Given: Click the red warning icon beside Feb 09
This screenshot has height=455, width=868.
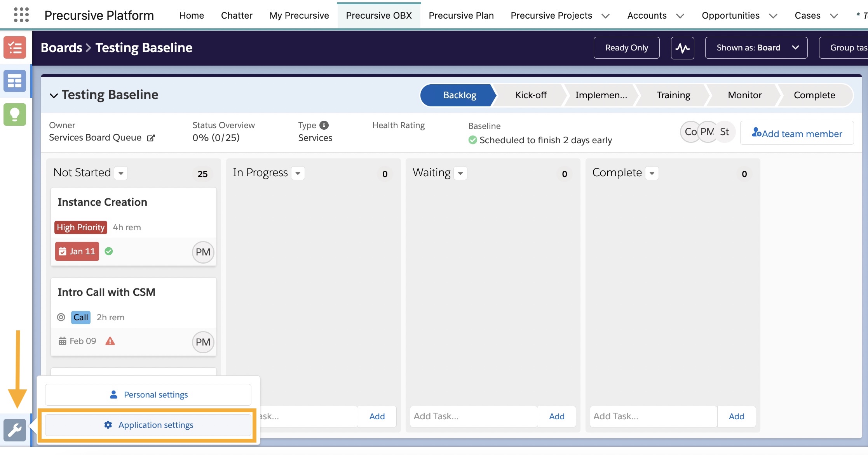Looking at the screenshot, I should (x=110, y=341).
